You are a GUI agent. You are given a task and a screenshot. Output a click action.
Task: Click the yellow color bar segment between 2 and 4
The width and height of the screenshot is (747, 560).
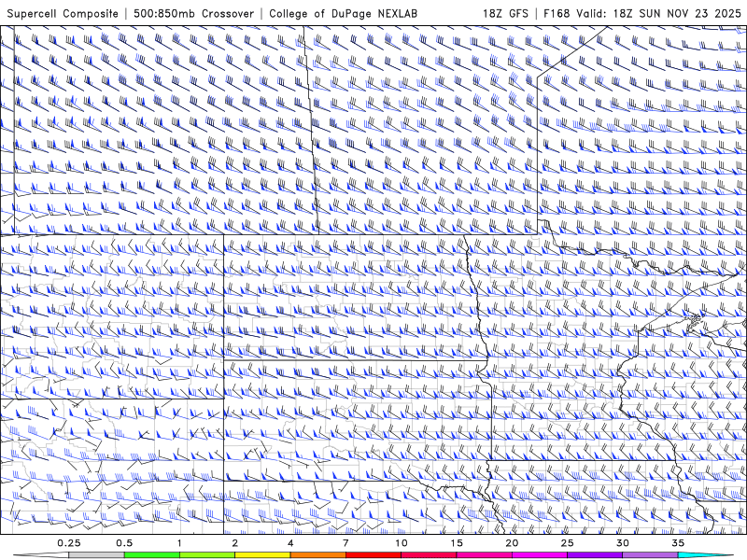[262, 555]
